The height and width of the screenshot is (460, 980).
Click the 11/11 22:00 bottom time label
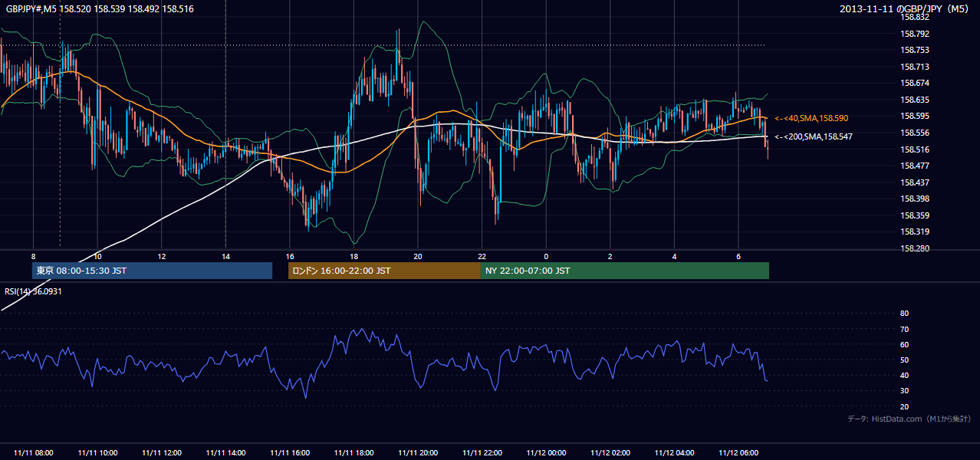[x=482, y=453]
